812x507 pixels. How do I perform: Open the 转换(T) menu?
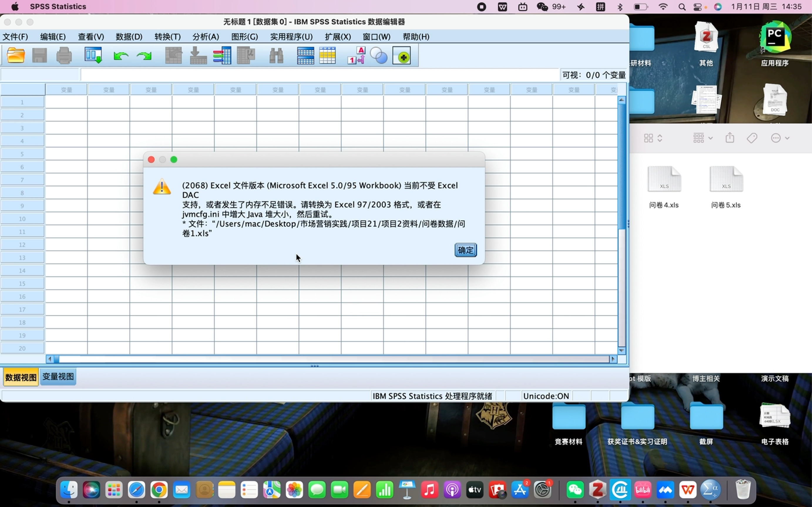coord(167,37)
